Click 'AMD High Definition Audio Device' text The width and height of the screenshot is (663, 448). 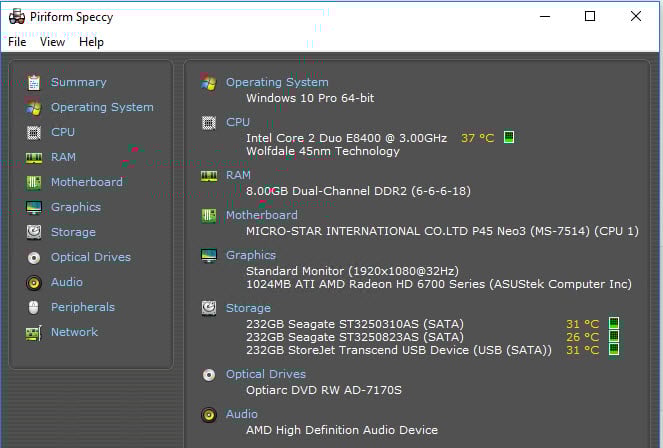click(342, 430)
